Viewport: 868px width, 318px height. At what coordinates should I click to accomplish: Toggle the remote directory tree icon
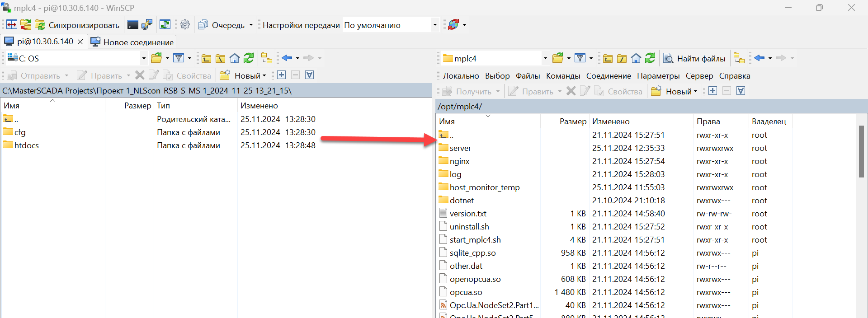[x=739, y=58]
